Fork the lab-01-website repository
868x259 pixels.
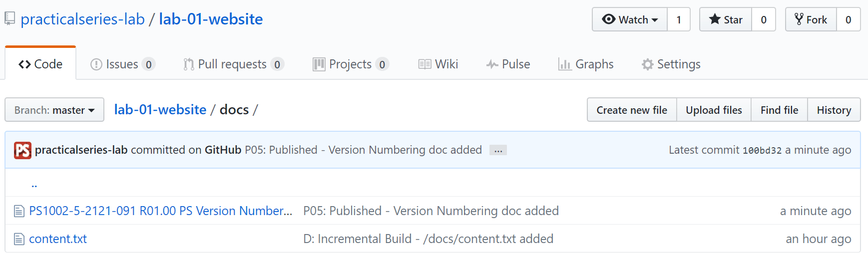click(x=811, y=19)
